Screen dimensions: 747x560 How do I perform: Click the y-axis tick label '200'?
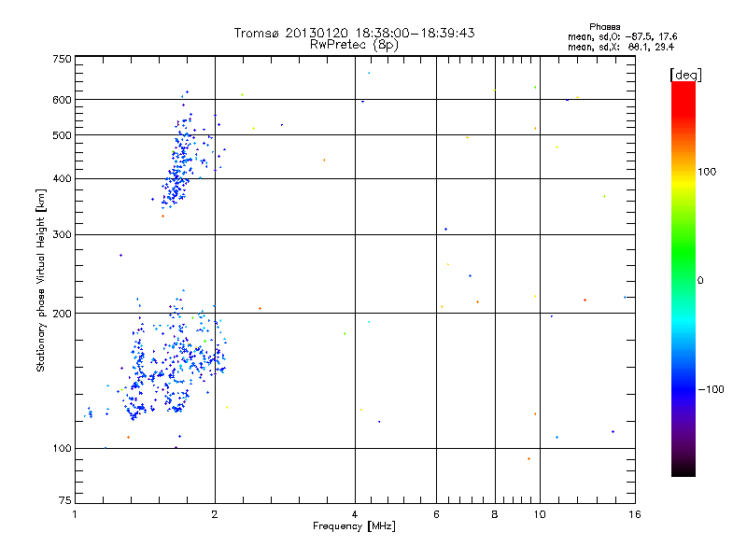[62, 314]
